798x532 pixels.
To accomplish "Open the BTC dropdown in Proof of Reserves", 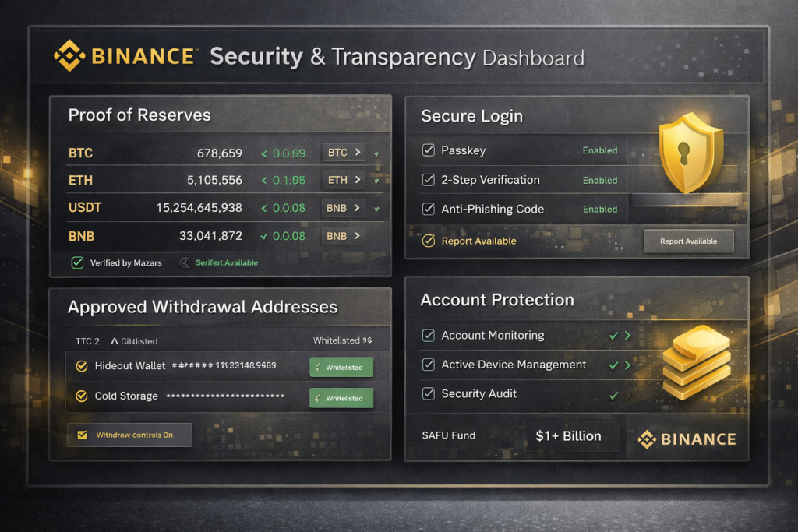I will [343, 153].
